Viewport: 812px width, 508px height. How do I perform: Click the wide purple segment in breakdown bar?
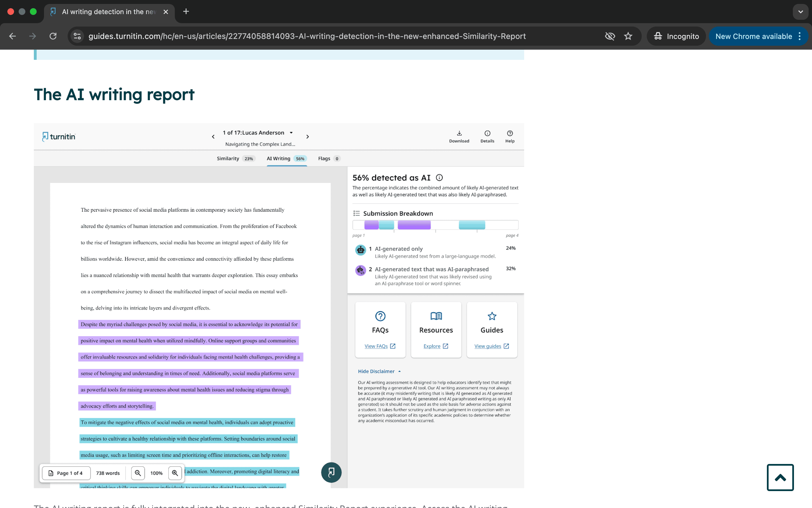[x=414, y=225]
